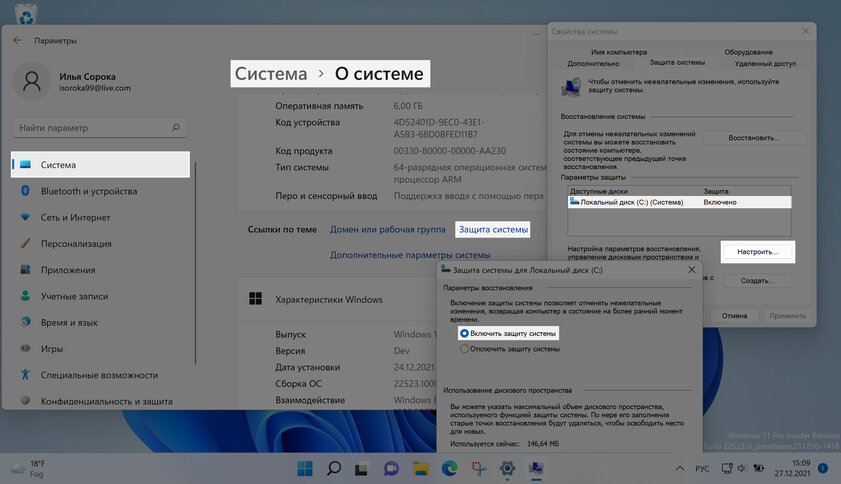Screen dimensions: 841x484
Task: Show hidden tray icons chevron
Action: 680,468
